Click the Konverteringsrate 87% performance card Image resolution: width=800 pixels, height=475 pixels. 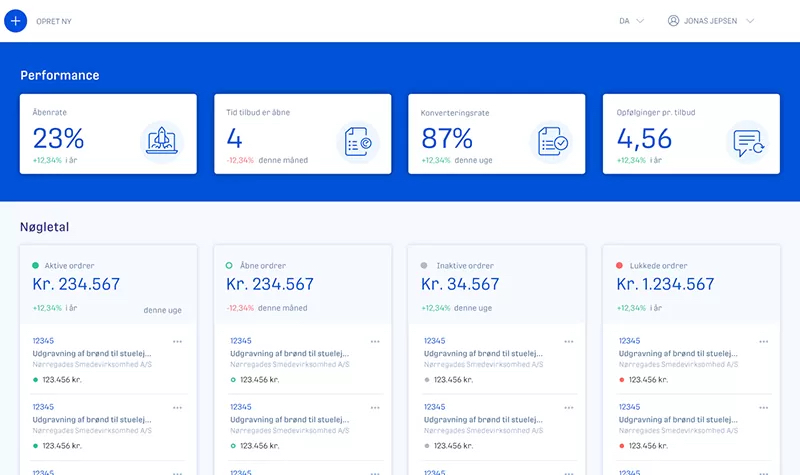click(497, 134)
